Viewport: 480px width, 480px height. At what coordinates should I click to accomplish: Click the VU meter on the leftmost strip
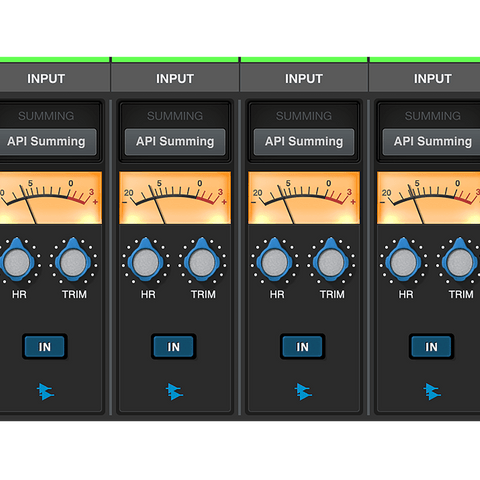(x=51, y=198)
